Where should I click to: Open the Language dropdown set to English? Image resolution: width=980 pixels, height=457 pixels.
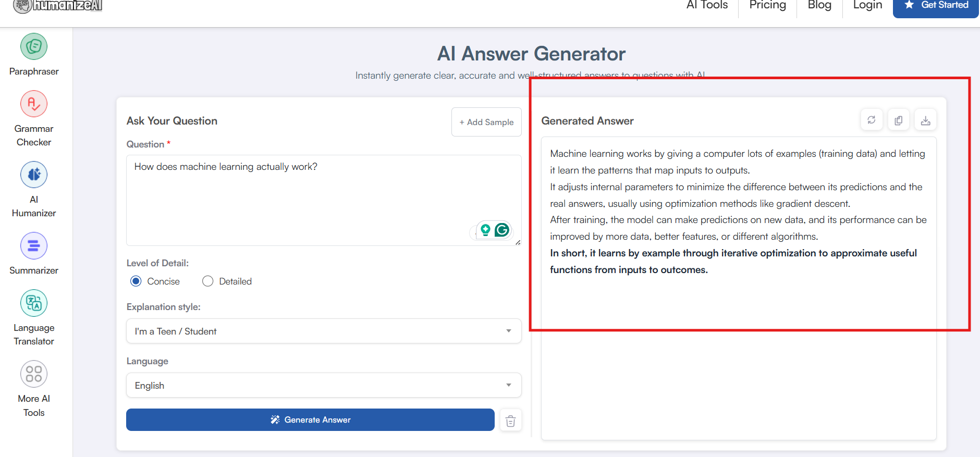click(323, 385)
